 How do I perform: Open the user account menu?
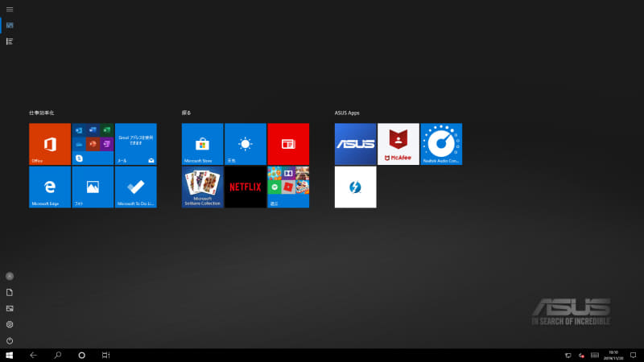[10, 276]
